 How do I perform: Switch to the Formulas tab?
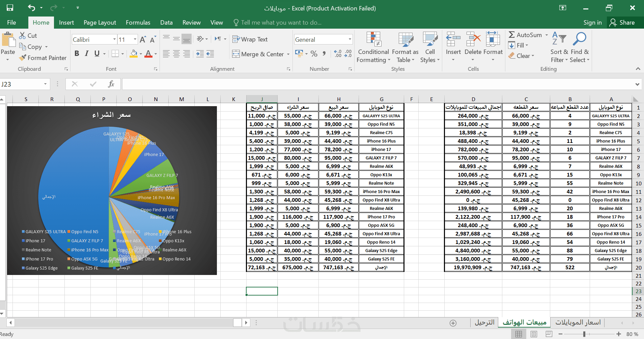pos(138,22)
